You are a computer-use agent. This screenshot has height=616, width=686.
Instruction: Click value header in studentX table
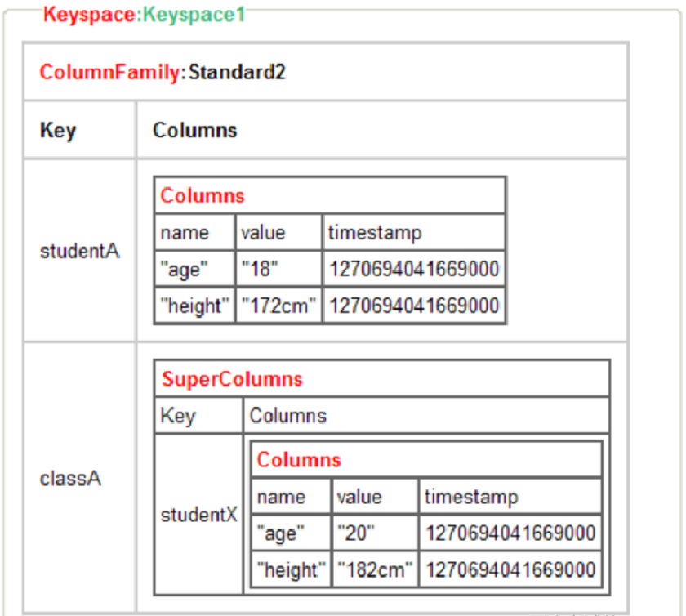coord(359,497)
